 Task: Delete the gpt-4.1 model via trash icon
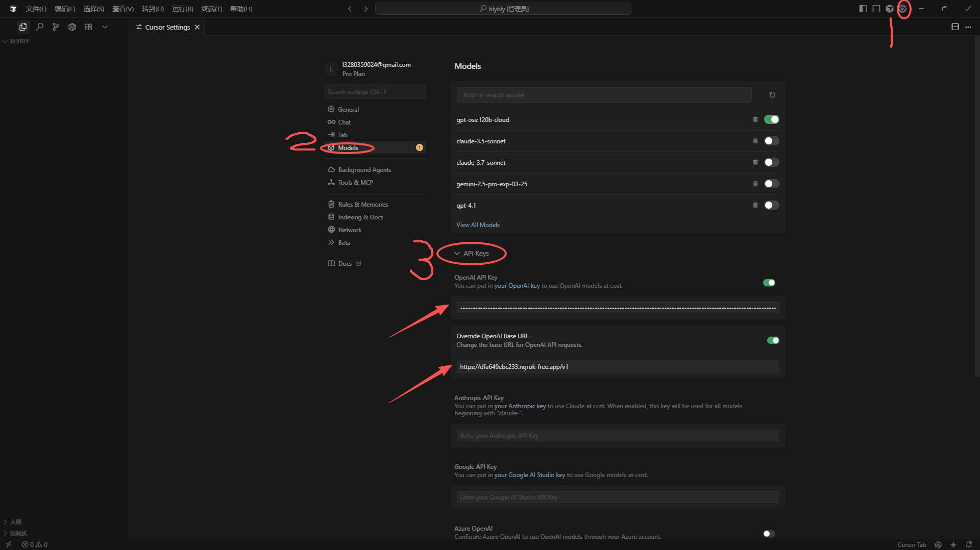point(755,205)
